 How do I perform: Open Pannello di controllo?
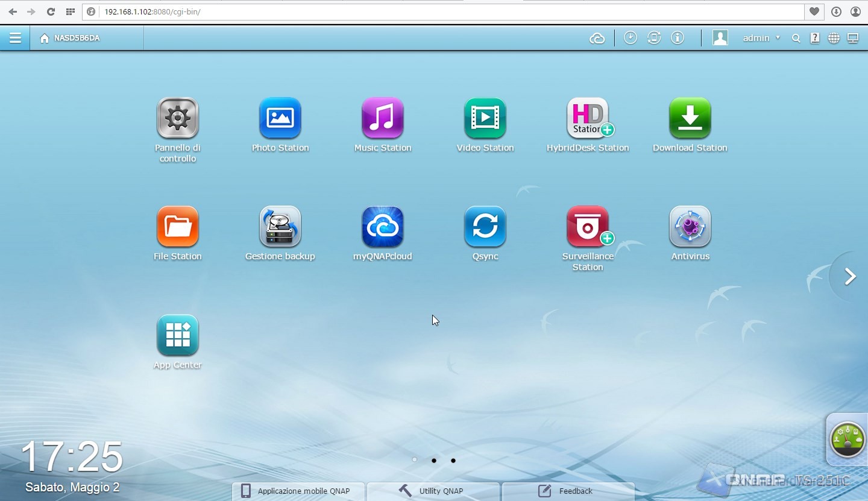point(178,119)
